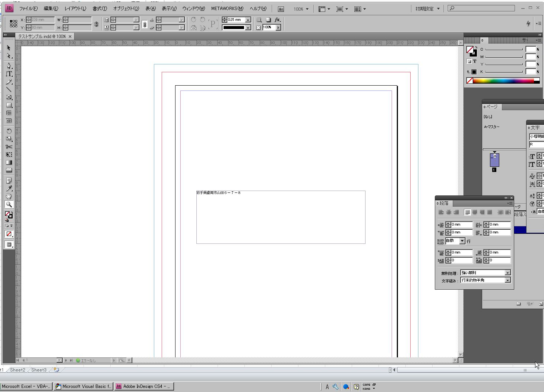Image resolution: width=544 pixels, height=392 pixels.
Task: Open the レイアウト(L) menu
Action: click(75, 9)
